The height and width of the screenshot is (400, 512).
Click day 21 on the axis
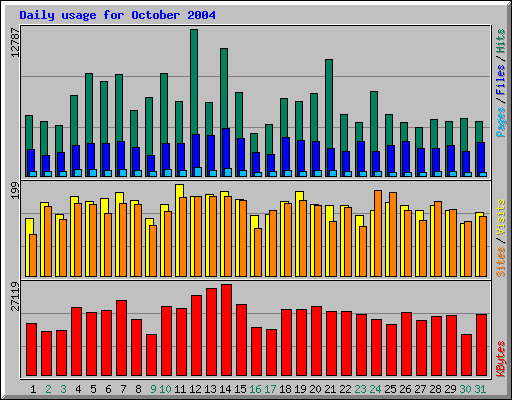[330, 389]
